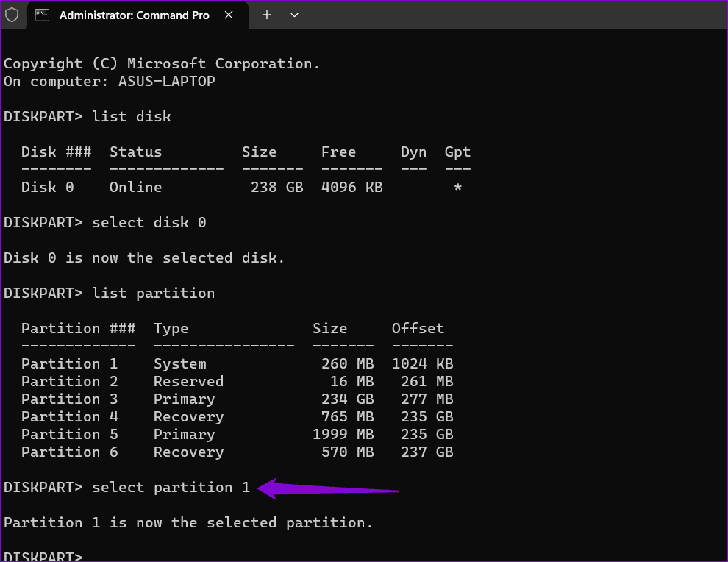
Task: Click the Gpt asterisk marker for Disk 0
Action: [457, 187]
